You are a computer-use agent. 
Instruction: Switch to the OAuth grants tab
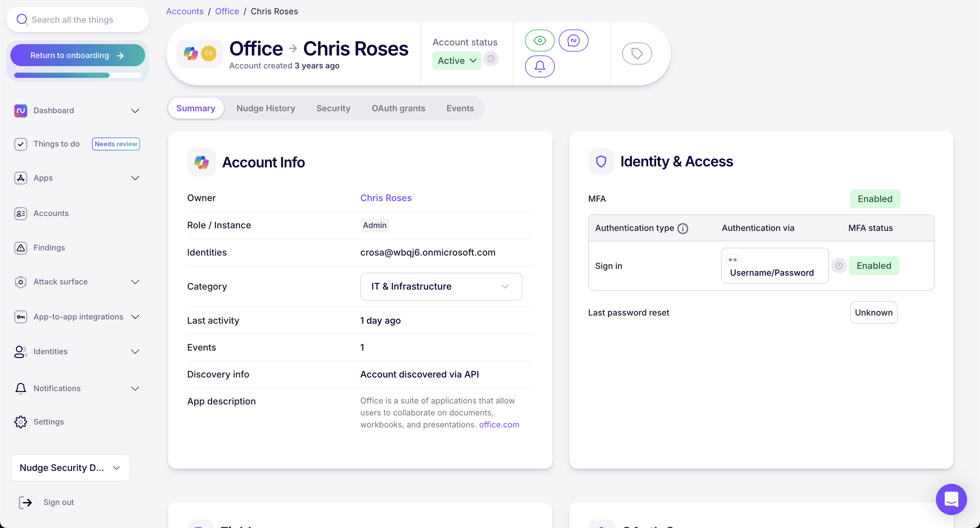(398, 108)
